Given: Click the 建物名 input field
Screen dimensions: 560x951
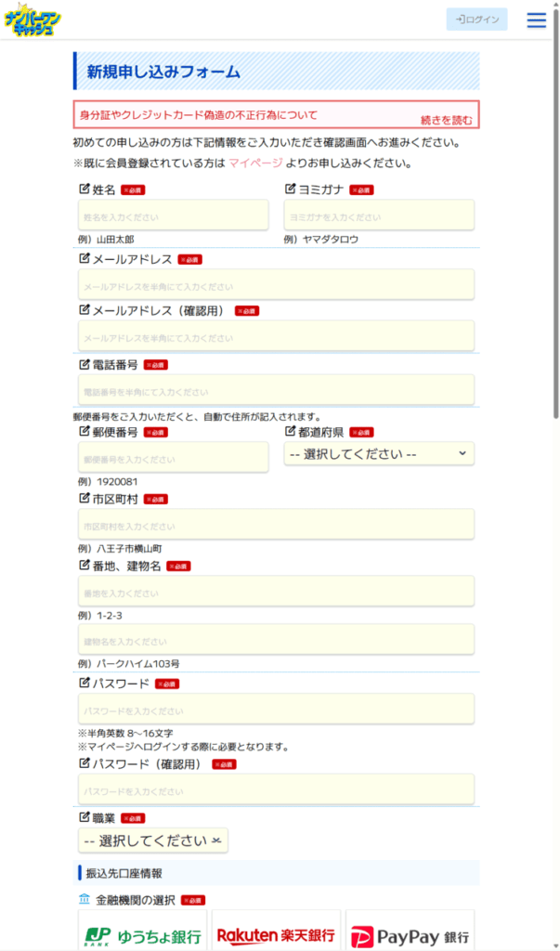Looking at the screenshot, I should click(x=276, y=639).
